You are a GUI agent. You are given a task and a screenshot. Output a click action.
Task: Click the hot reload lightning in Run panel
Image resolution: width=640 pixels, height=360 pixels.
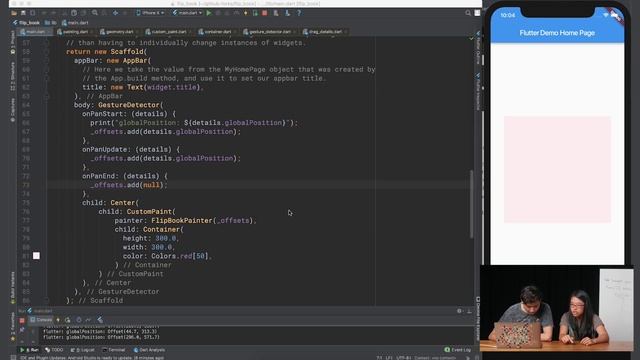coord(58,320)
